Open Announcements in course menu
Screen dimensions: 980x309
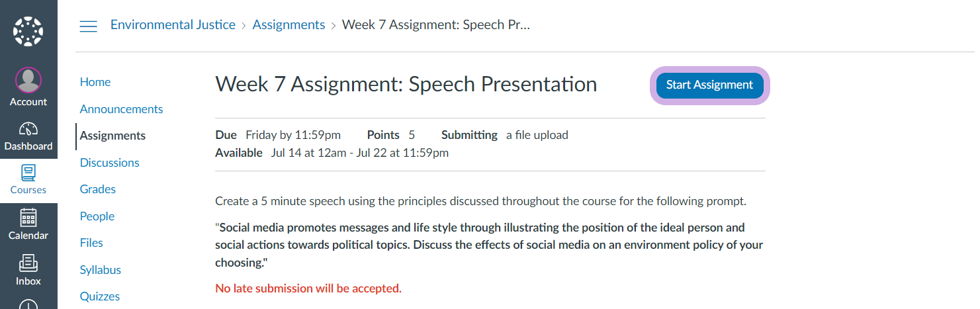121,109
